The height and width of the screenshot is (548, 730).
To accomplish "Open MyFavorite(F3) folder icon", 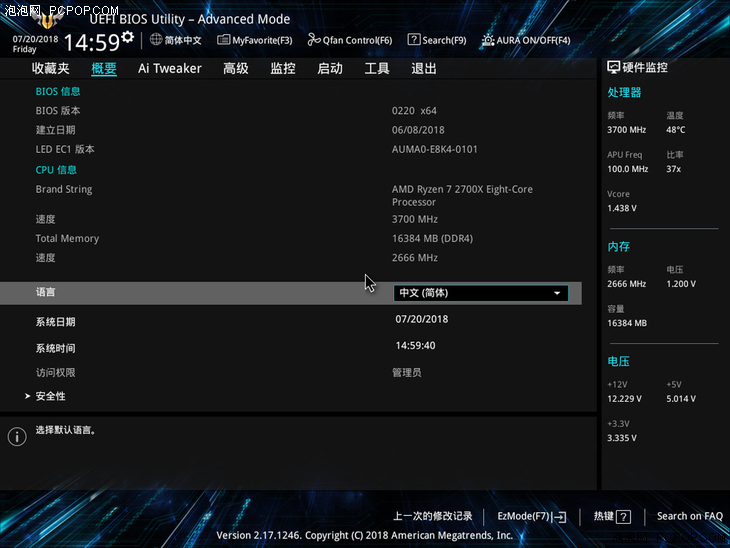I will click(x=223, y=40).
